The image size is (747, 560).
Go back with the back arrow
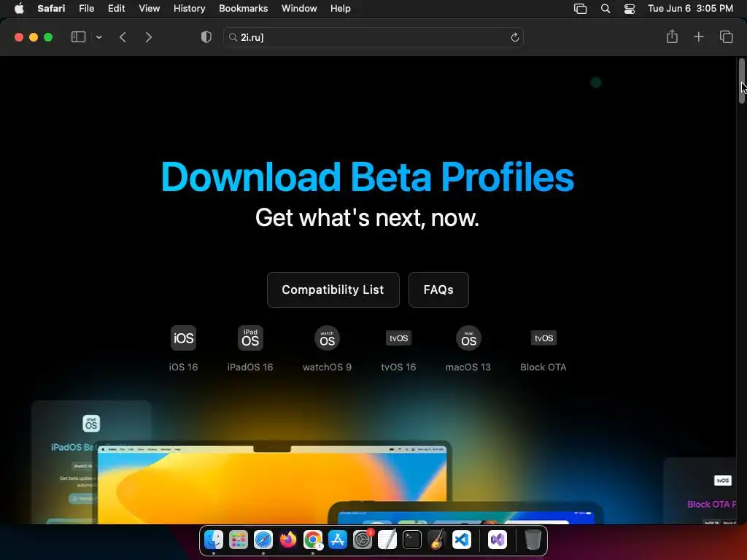pos(123,37)
